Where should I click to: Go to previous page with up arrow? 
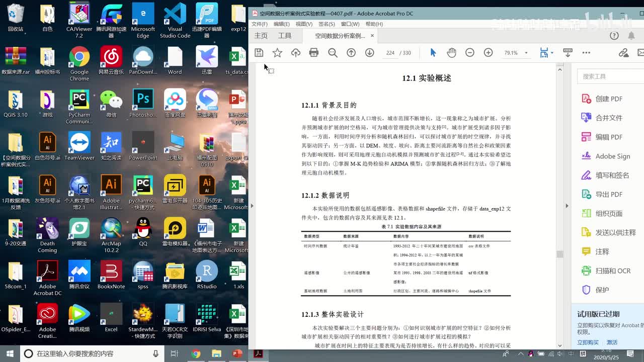click(351, 53)
